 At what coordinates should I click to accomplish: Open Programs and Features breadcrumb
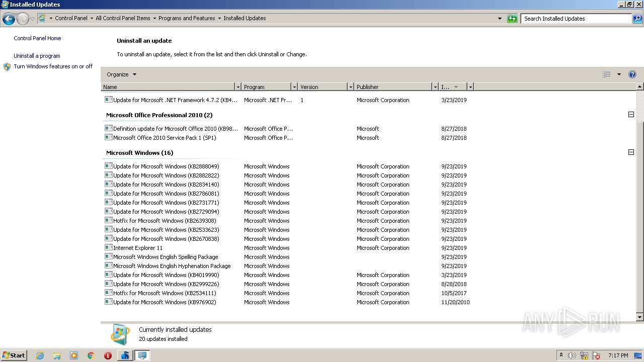click(187, 18)
